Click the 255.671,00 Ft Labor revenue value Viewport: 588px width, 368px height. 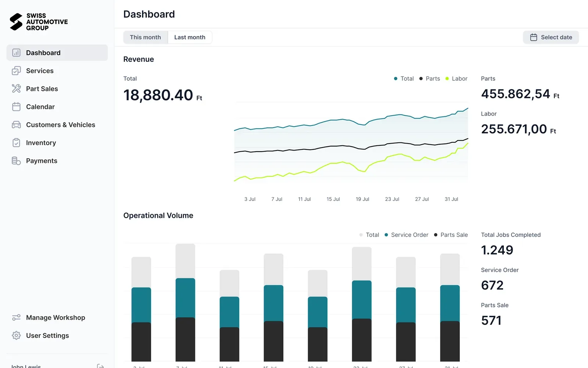click(x=518, y=129)
